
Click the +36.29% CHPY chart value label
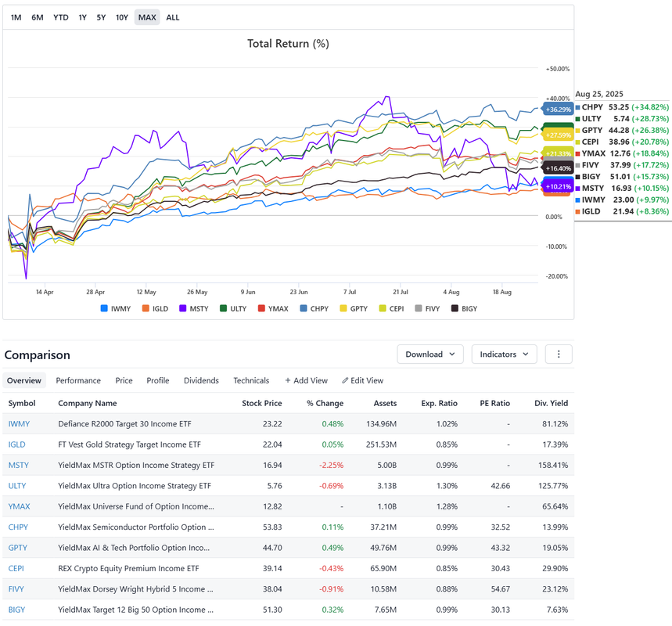558,110
